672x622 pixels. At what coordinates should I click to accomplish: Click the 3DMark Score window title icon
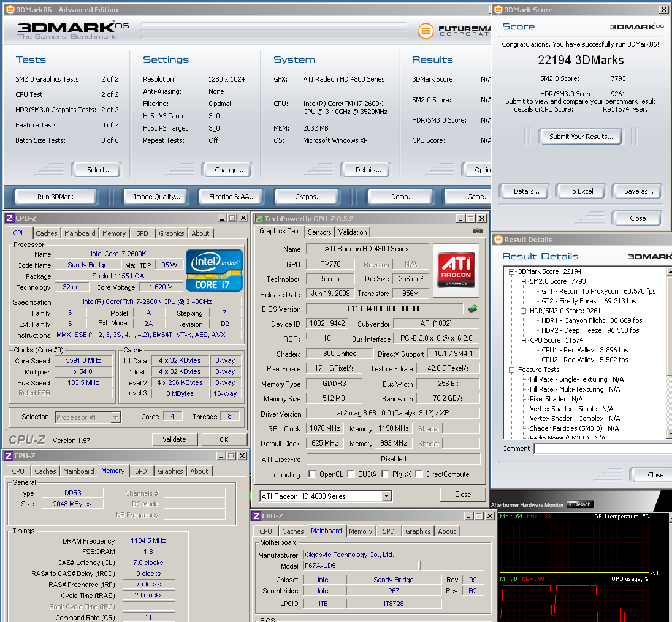(x=498, y=9)
